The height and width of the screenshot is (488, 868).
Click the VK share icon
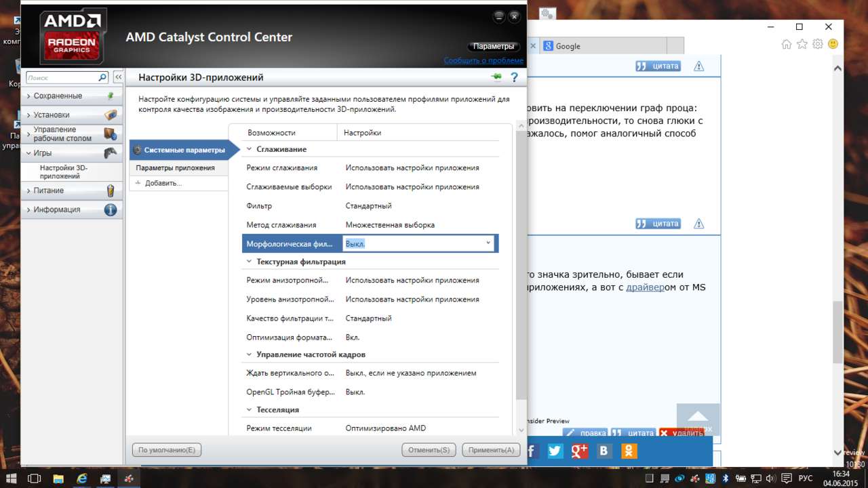coord(604,451)
